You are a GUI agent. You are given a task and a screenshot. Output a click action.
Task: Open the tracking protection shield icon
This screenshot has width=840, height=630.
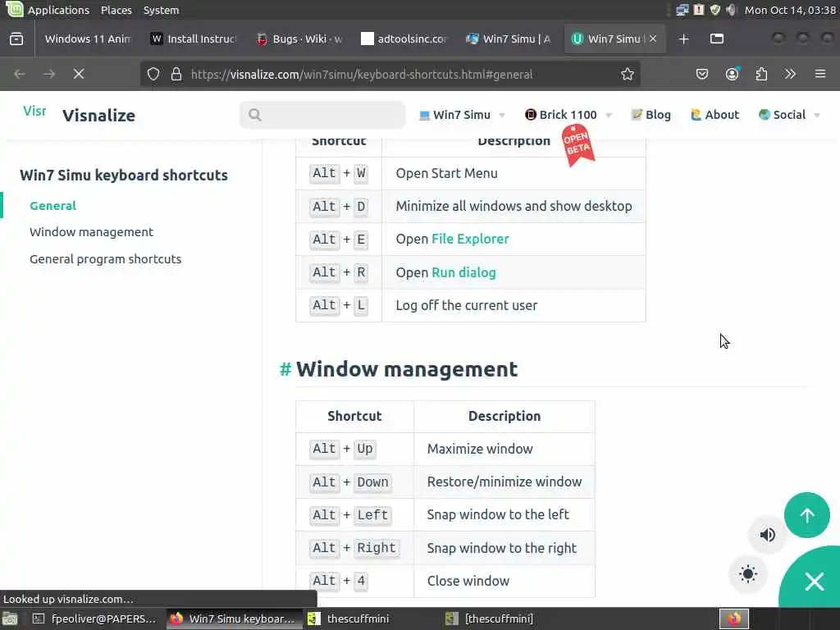(x=153, y=74)
